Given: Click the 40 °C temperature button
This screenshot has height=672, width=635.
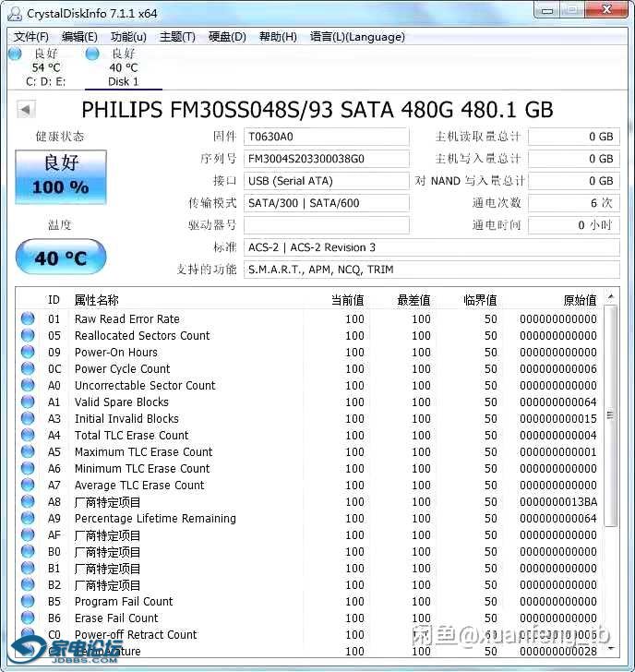Looking at the screenshot, I should [61, 258].
